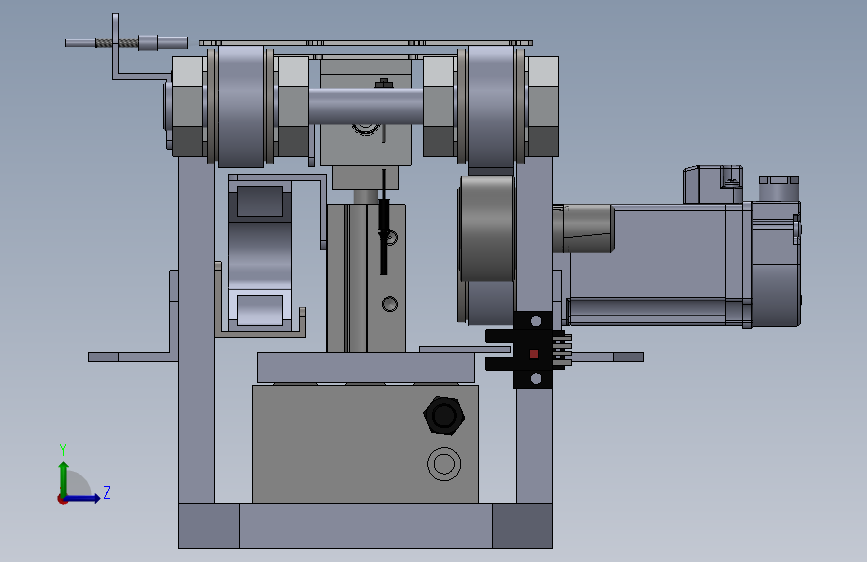Select the black slot sensor with red indicator
This screenshot has height=562, width=867.
pyautogui.click(x=529, y=350)
